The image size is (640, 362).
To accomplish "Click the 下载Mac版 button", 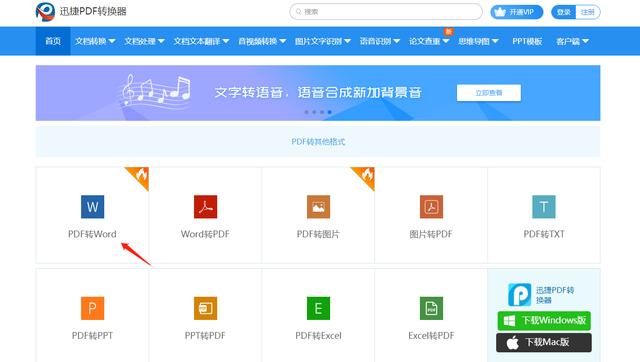I will coord(544,342).
